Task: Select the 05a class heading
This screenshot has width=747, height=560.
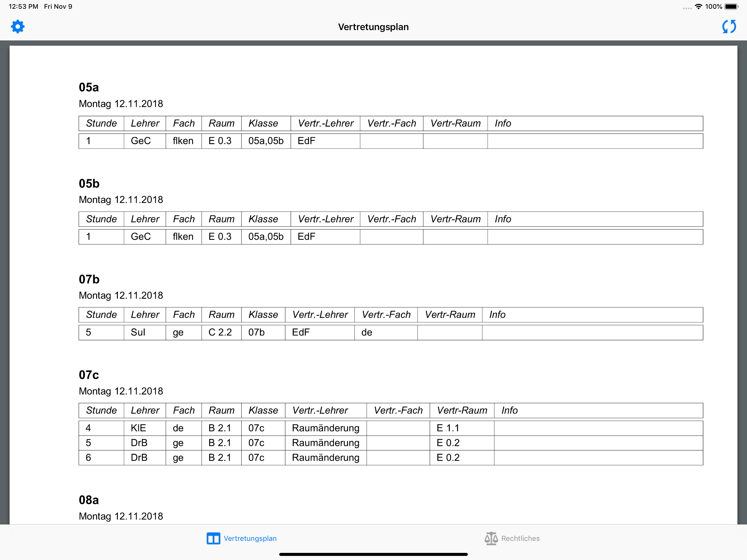Action: [89, 87]
